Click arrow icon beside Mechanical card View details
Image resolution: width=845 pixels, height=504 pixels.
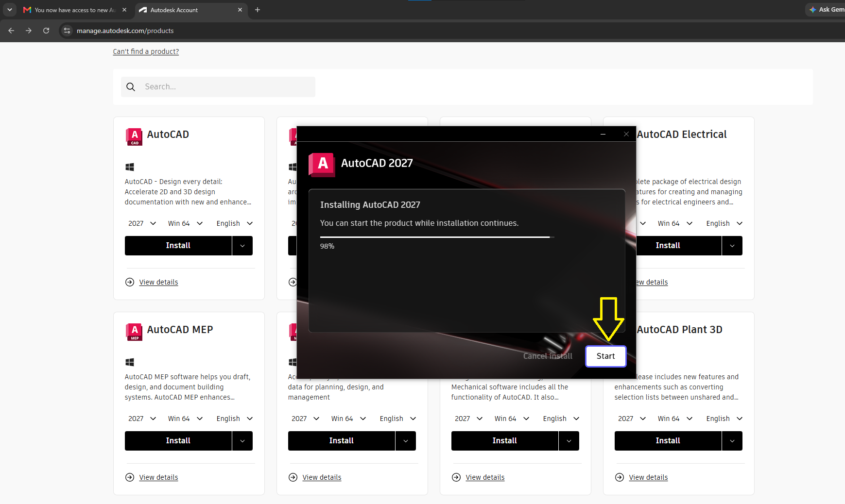[x=456, y=477]
